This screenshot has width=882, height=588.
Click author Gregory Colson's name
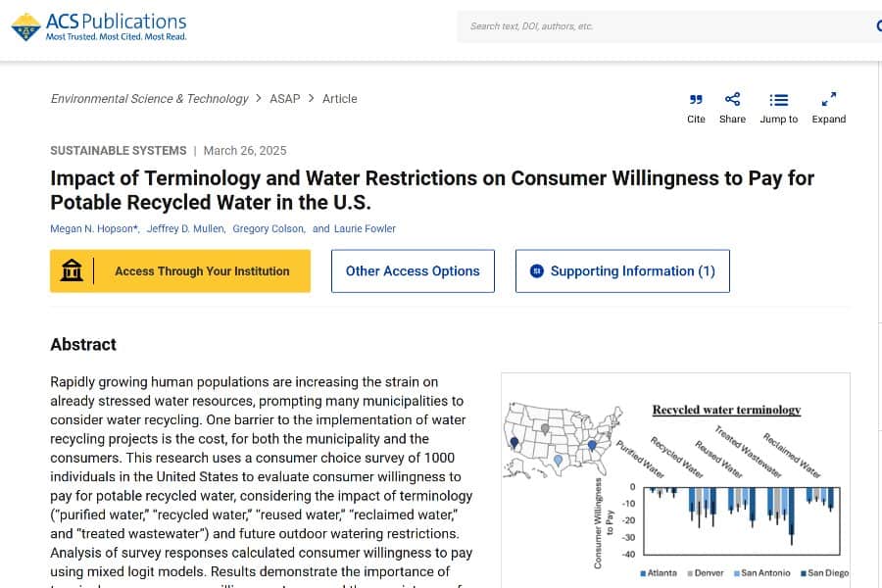click(269, 228)
